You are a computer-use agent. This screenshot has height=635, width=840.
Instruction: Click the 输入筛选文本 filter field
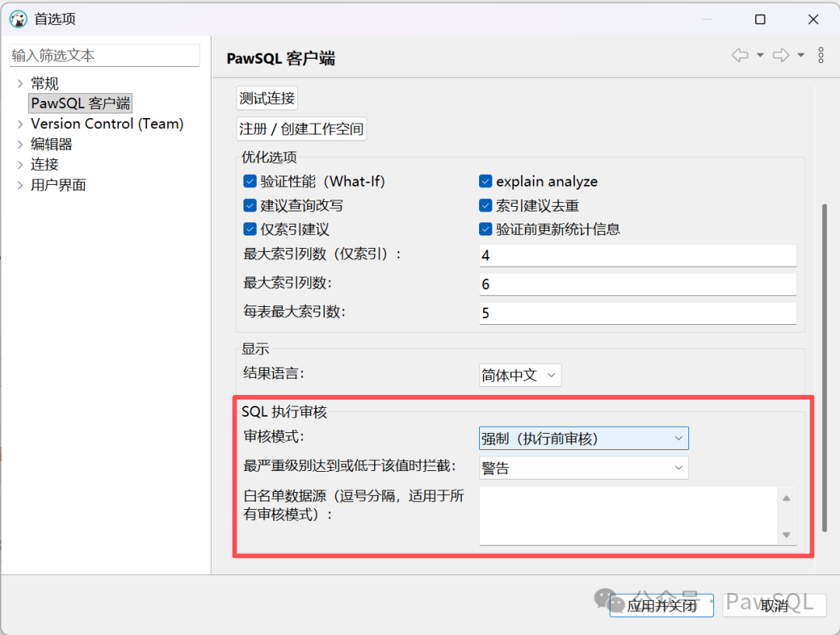tap(104, 56)
